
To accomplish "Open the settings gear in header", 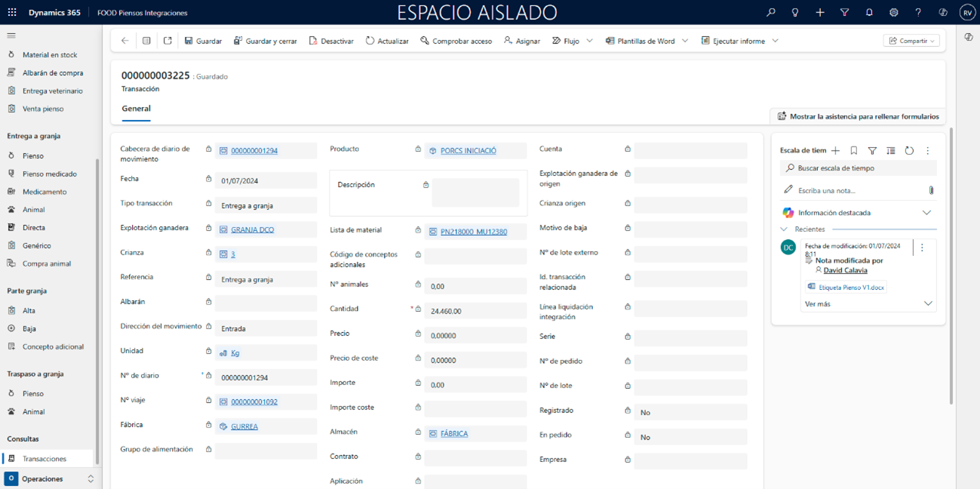I will [893, 13].
